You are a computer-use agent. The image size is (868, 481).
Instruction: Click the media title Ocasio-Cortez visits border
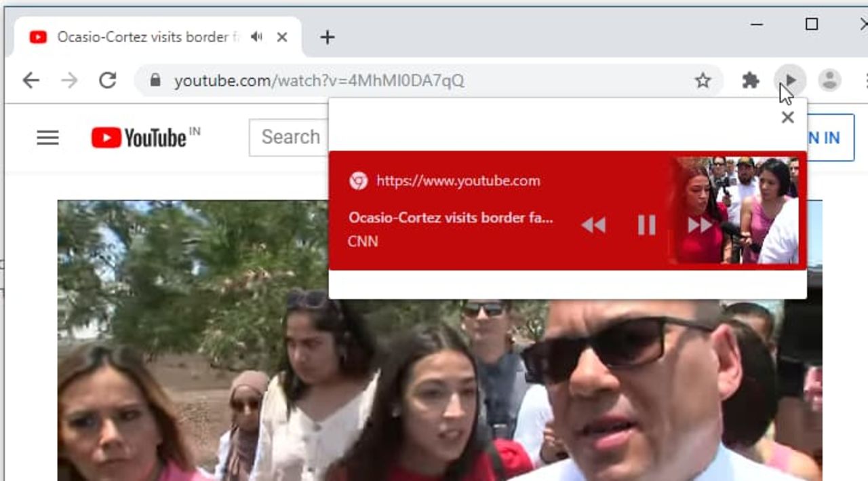pos(450,218)
